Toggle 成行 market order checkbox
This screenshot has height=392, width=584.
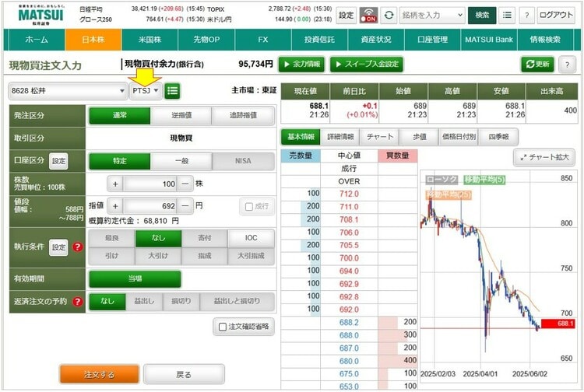tap(249, 206)
